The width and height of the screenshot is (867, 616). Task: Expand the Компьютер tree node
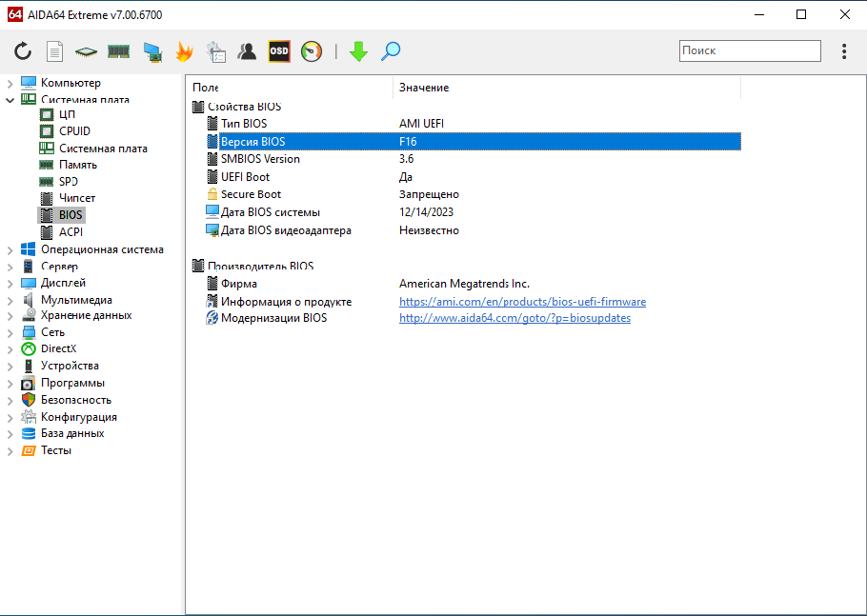(x=10, y=84)
